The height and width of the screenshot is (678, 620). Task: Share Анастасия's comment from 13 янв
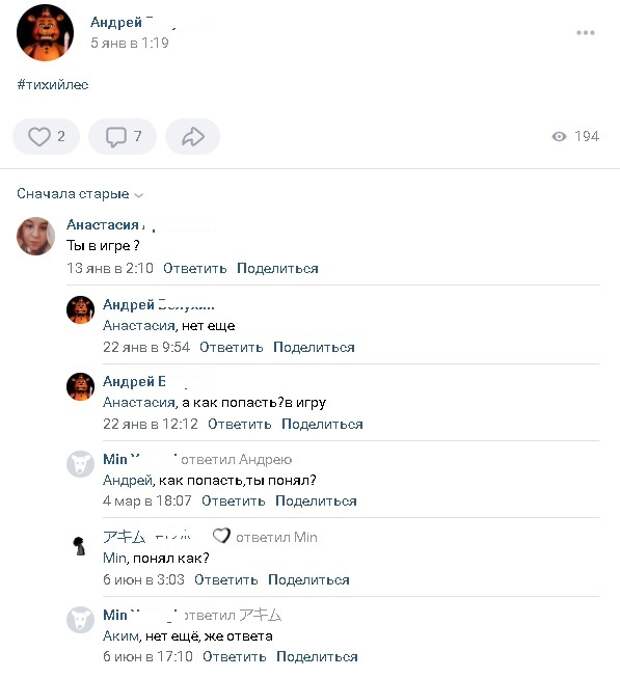tap(278, 268)
